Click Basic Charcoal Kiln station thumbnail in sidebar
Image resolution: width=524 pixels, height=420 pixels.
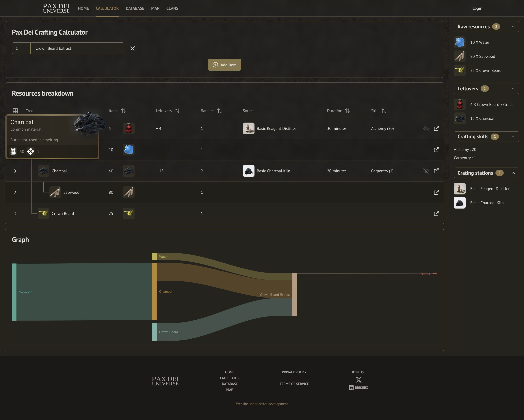[x=459, y=203]
